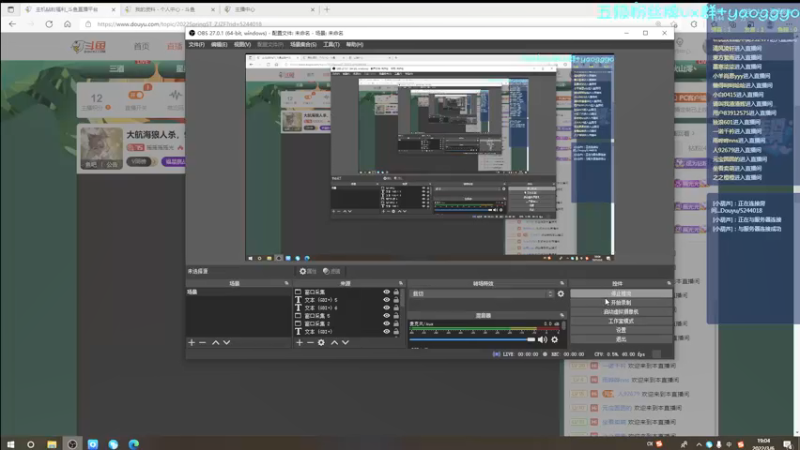The width and height of the screenshot is (800, 450).
Task: Move the selected source down
Action: point(345,342)
